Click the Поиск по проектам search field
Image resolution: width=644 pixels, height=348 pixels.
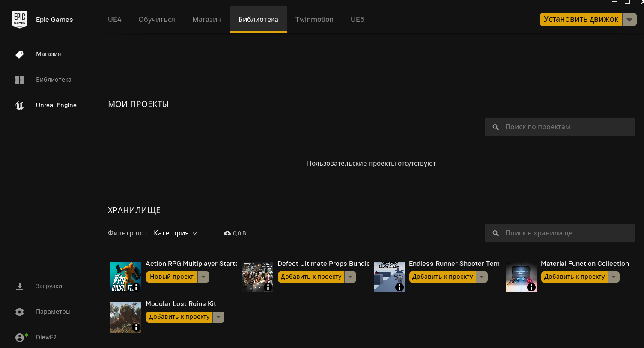pyautogui.click(x=560, y=127)
